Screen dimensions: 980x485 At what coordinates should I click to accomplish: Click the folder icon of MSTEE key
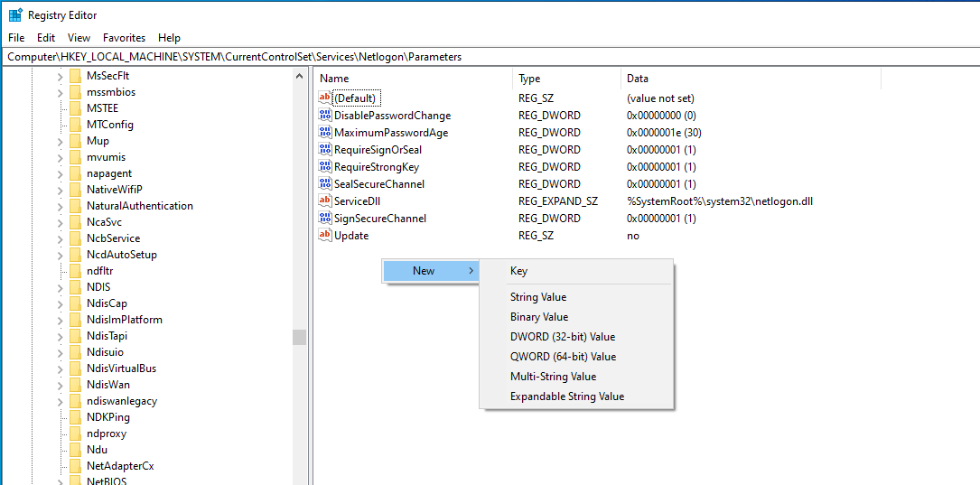(x=76, y=108)
